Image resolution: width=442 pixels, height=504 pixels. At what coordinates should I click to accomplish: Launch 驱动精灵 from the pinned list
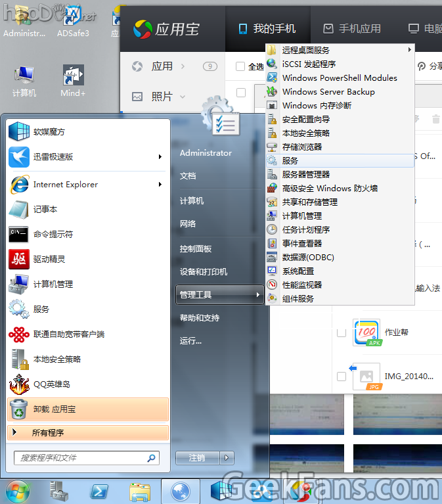(49, 259)
